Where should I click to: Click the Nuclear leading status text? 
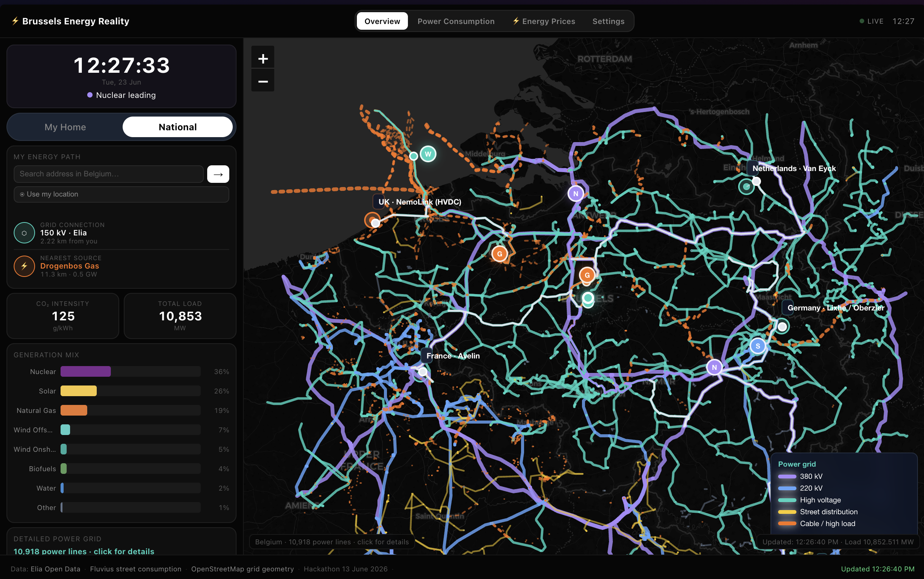[126, 95]
